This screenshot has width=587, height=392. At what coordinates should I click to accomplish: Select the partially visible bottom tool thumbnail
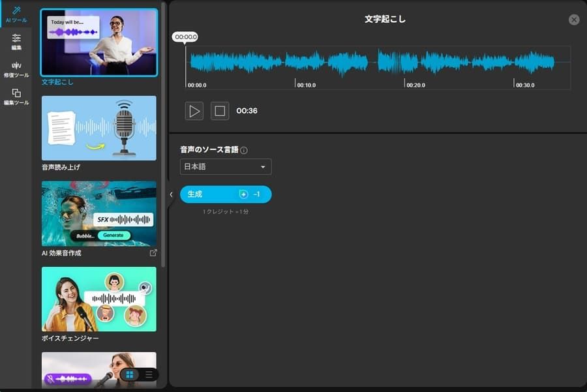pos(99,370)
